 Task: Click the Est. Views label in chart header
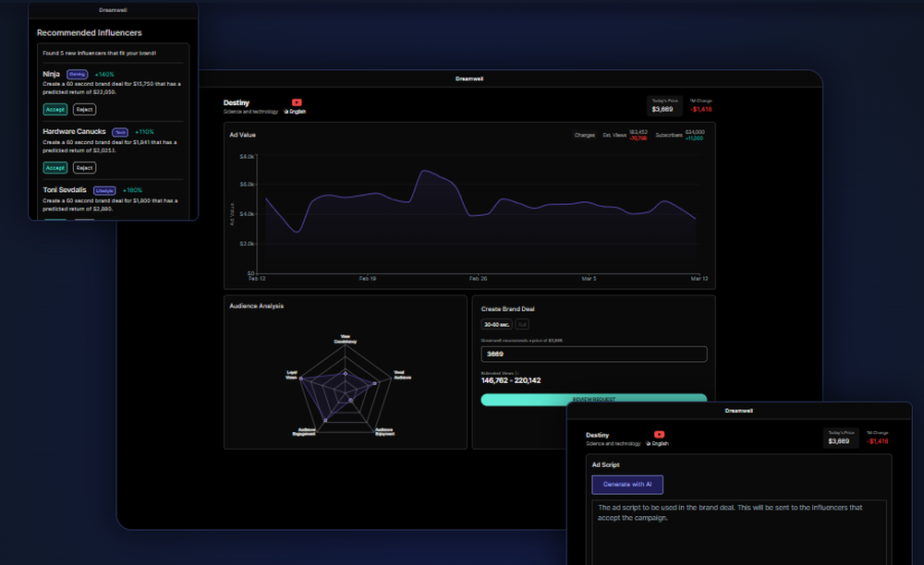614,136
